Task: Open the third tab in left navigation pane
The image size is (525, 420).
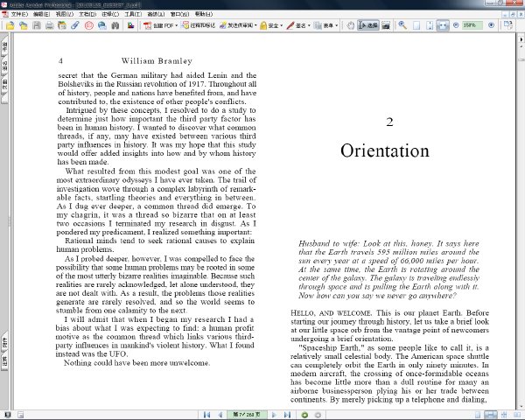Action: 4,86
